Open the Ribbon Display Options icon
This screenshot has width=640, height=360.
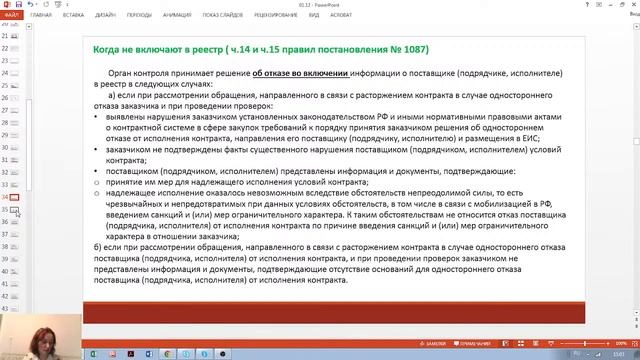point(599,4)
